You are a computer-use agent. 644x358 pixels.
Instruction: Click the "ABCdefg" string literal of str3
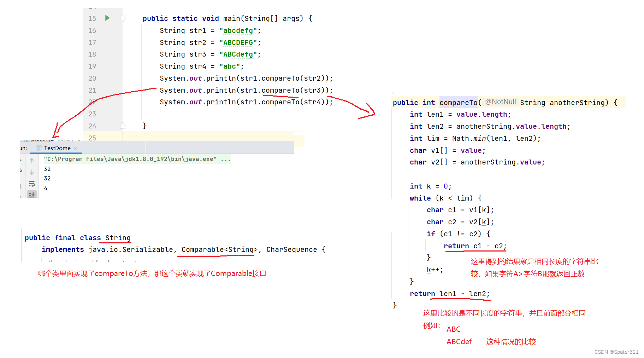tap(238, 54)
